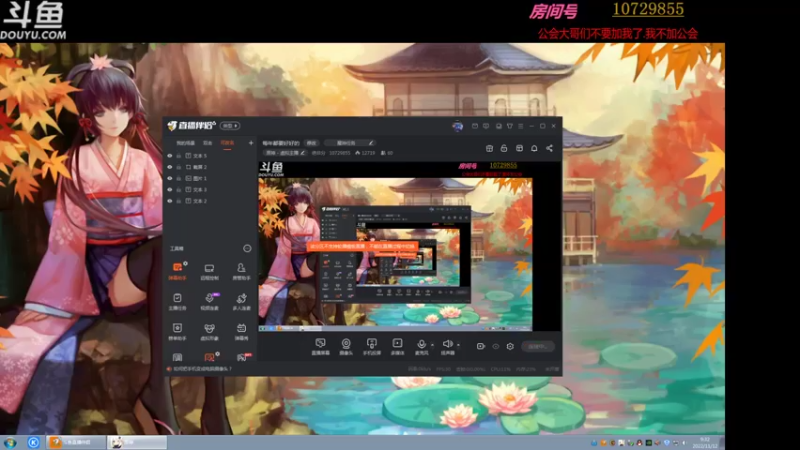800x450 pixels.
Task: Click the start streaming button at bottom right
Action: 538,346
